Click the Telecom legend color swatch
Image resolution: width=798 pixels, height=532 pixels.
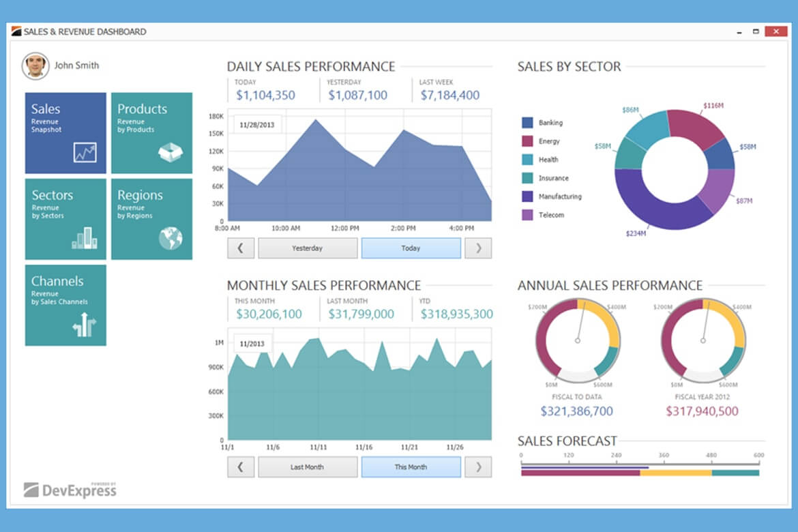(527, 215)
